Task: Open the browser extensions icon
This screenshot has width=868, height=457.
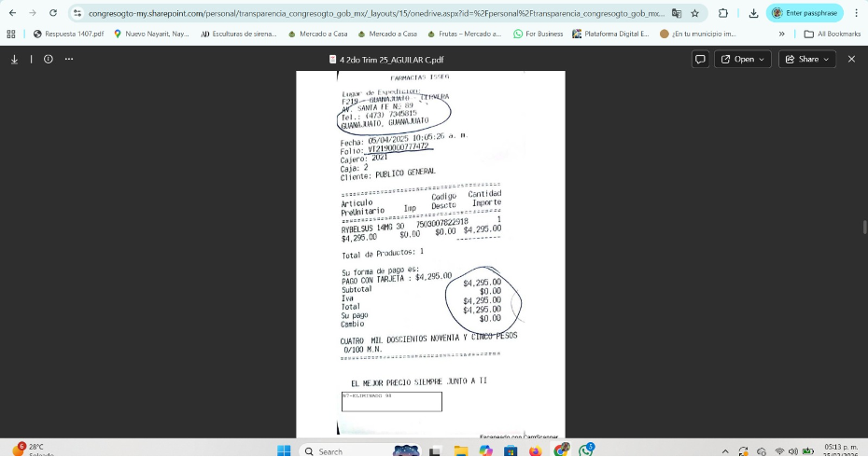Action: [x=723, y=13]
